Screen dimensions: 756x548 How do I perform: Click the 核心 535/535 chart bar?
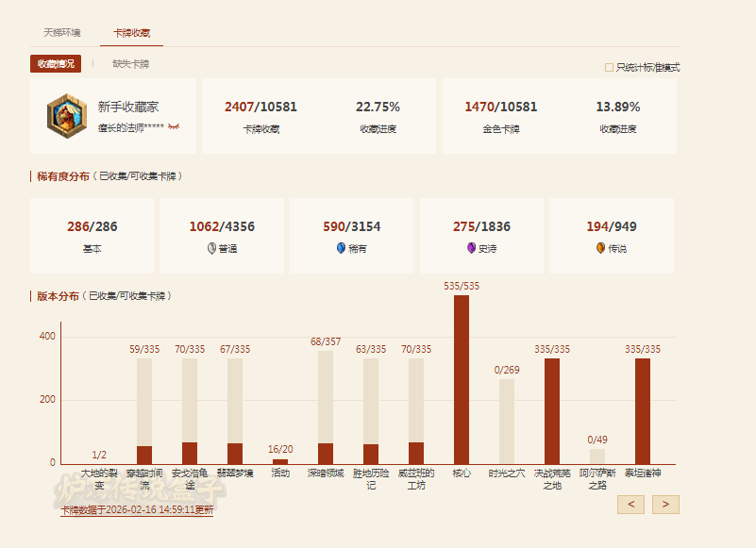462,379
